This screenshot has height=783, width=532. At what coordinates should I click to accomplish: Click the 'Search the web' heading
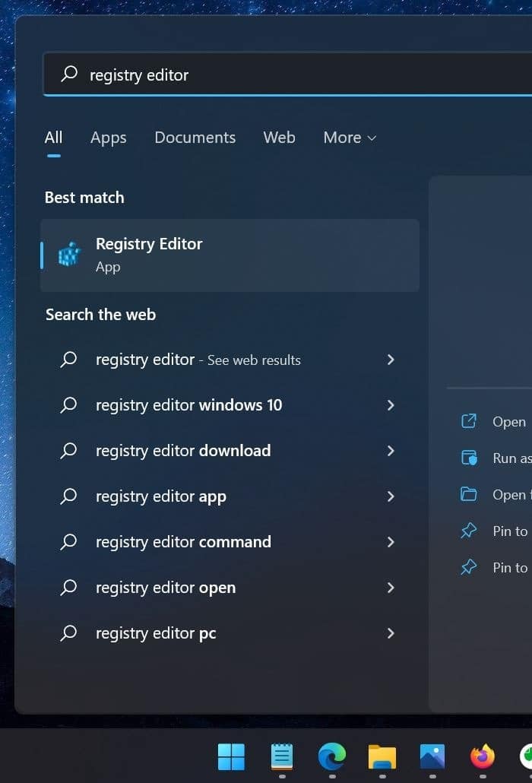coord(101,315)
